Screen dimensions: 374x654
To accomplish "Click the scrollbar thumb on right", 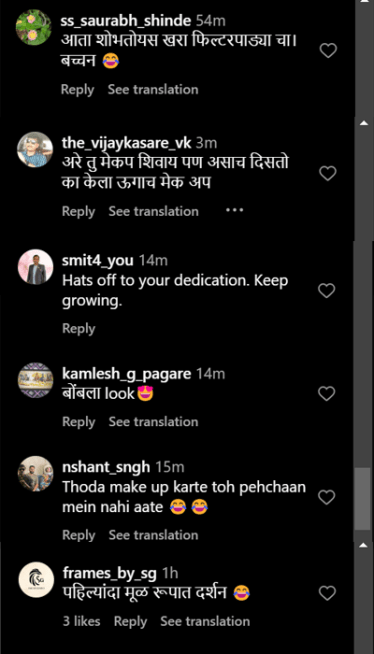I will tap(362, 498).
